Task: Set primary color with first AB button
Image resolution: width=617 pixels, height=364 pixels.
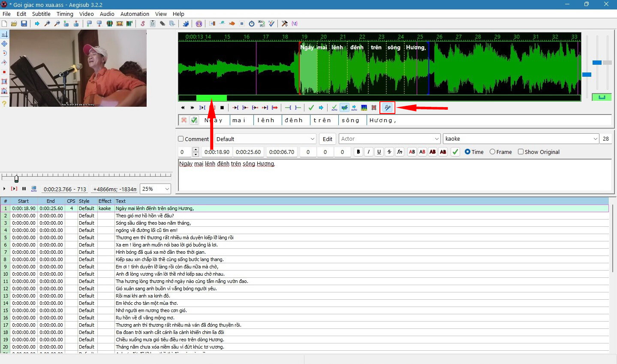Action: [412, 152]
